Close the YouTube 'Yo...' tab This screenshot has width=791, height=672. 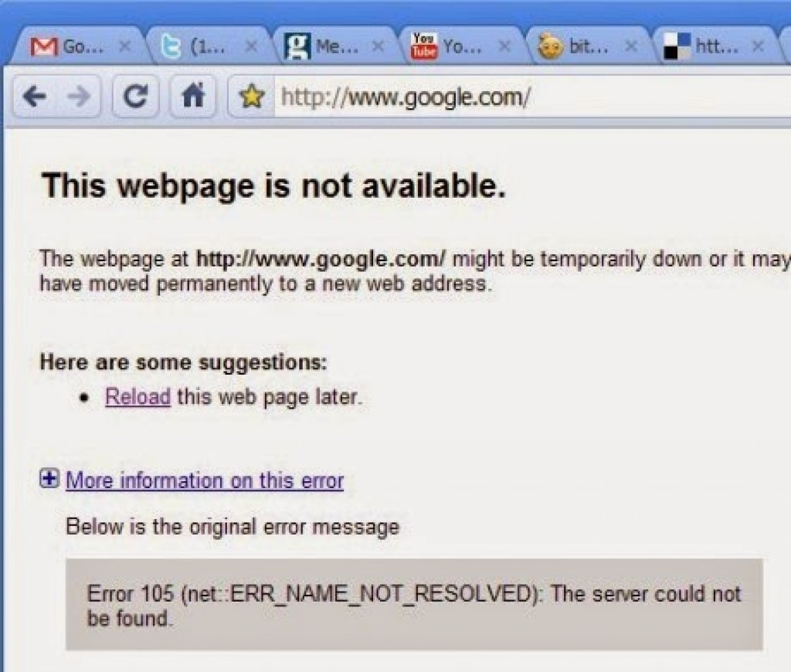(x=504, y=47)
